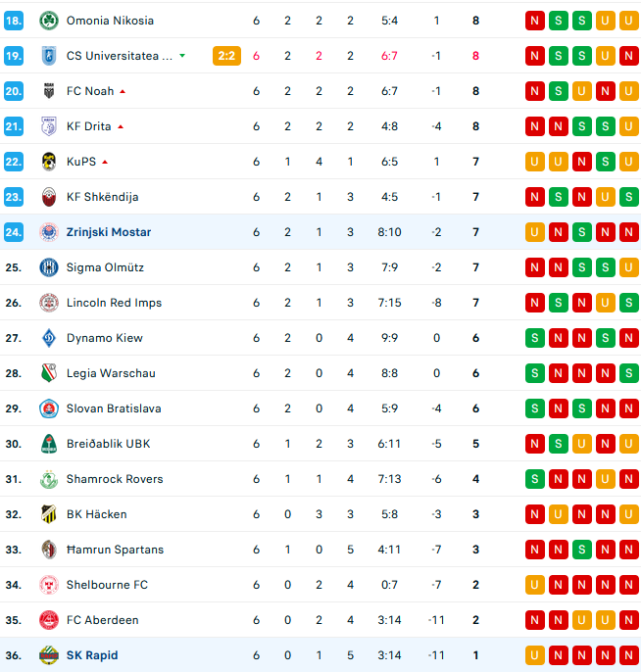Open the live 2:2 score badge
This screenshot has width=641, height=672.
point(226,56)
